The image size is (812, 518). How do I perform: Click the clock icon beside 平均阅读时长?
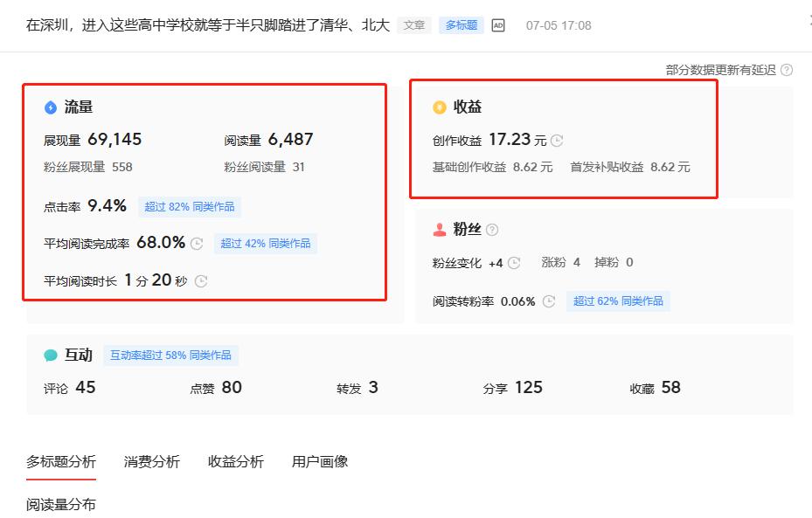[201, 281]
